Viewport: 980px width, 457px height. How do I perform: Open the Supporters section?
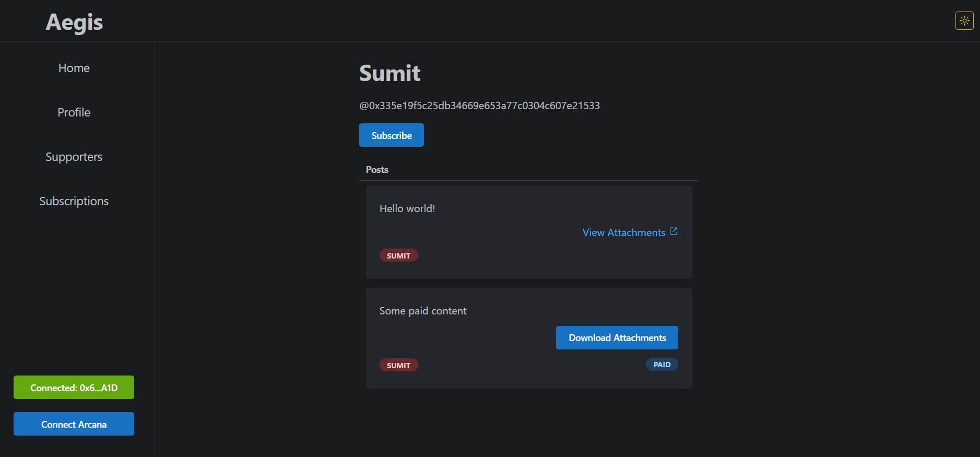tap(74, 157)
